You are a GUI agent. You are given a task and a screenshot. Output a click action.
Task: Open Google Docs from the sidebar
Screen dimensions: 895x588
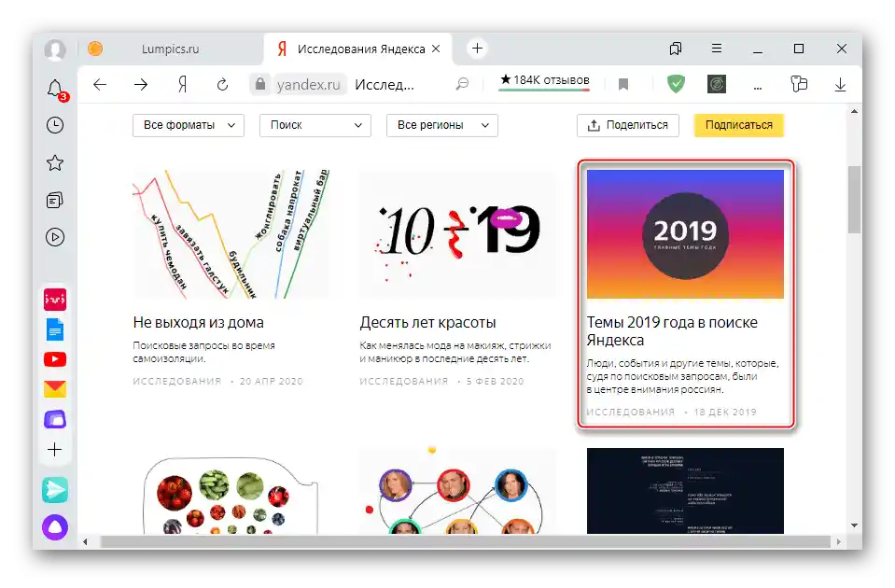pos(54,329)
